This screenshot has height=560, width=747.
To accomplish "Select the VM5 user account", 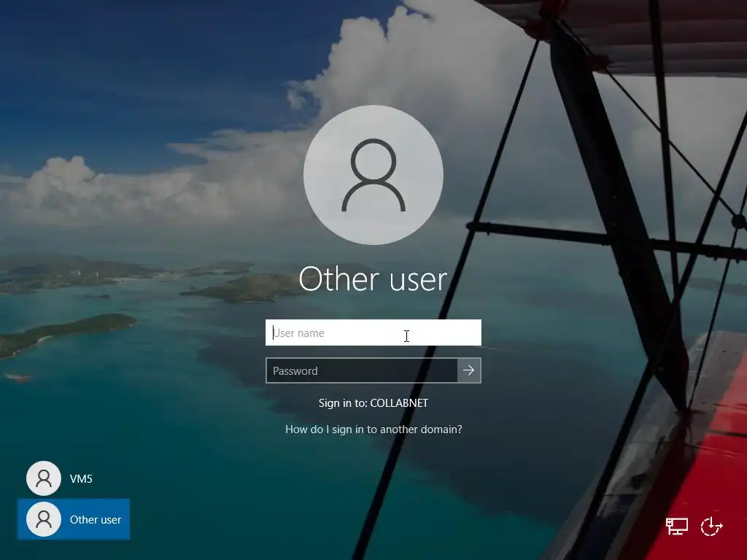I will coord(74,478).
